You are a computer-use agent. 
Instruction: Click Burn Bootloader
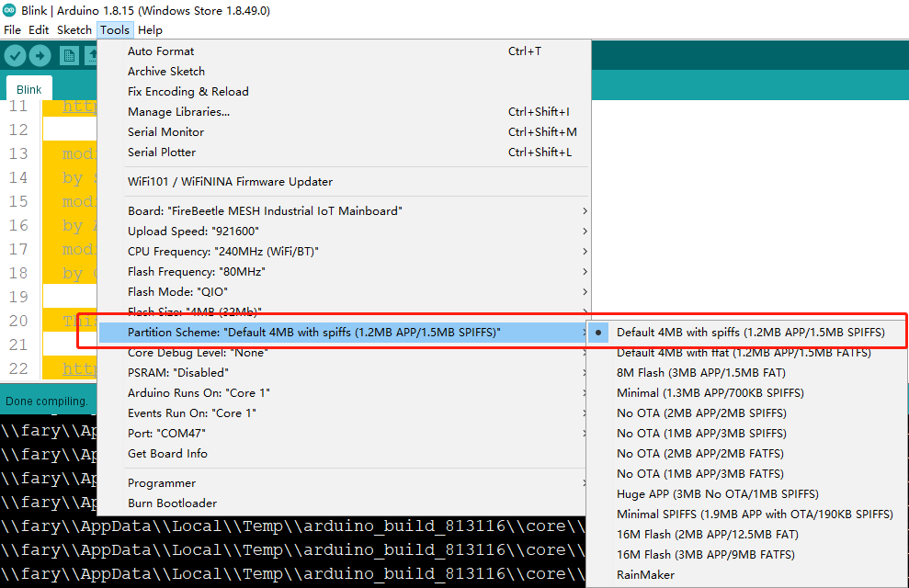coord(345,503)
